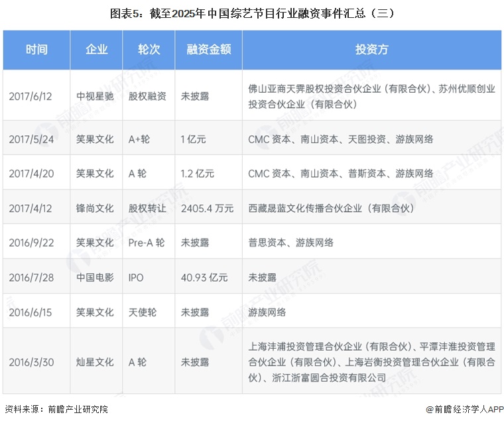Select the 轮次 column header
Screen dimensions: 504x423
149,50
